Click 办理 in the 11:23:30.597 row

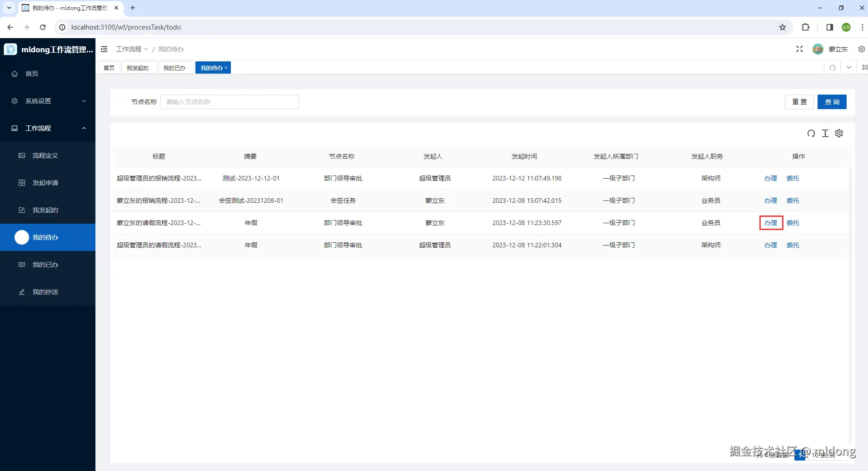click(x=770, y=223)
